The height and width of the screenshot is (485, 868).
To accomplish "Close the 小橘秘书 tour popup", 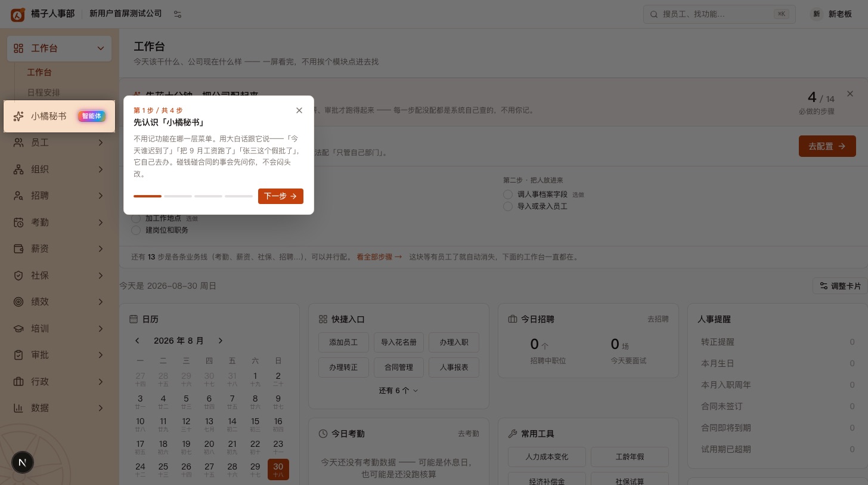I will tap(299, 110).
